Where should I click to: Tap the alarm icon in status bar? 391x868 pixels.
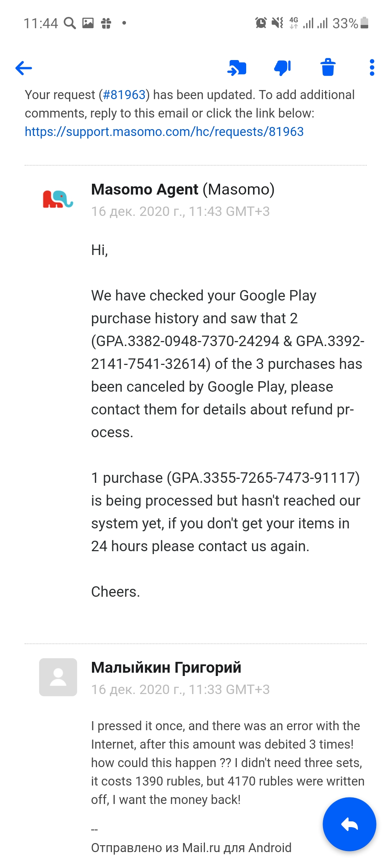261,23
